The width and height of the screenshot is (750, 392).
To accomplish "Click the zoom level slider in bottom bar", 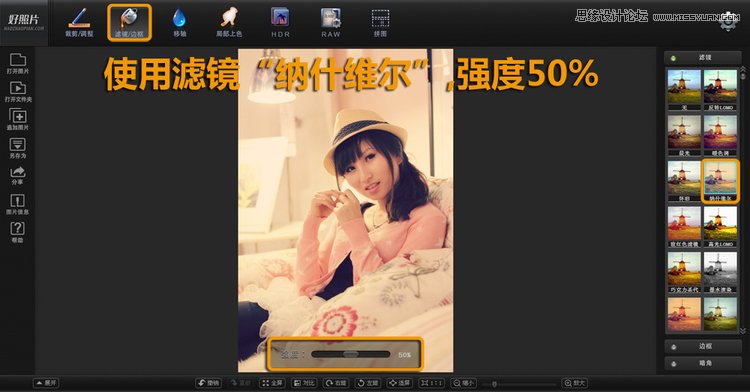I will [520, 383].
